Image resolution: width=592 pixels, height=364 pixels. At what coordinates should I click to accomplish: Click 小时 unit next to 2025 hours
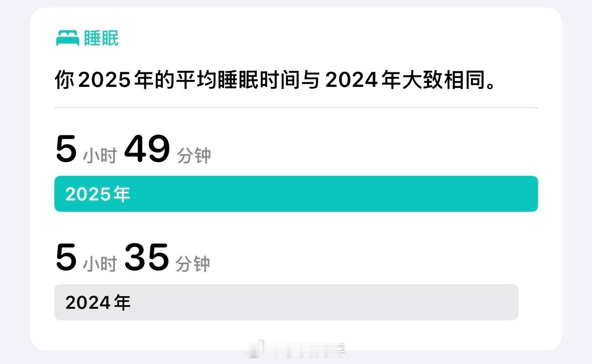point(100,155)
